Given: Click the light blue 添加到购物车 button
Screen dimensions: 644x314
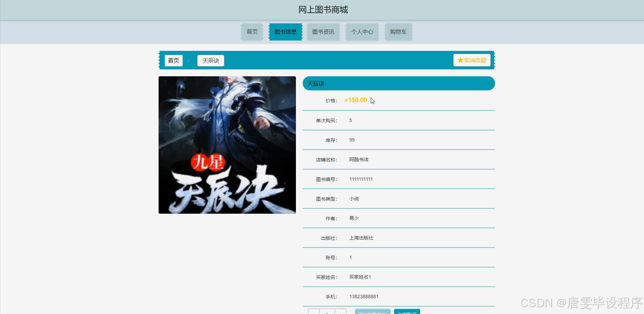Looking at the screenshot, I should point(372,312).
